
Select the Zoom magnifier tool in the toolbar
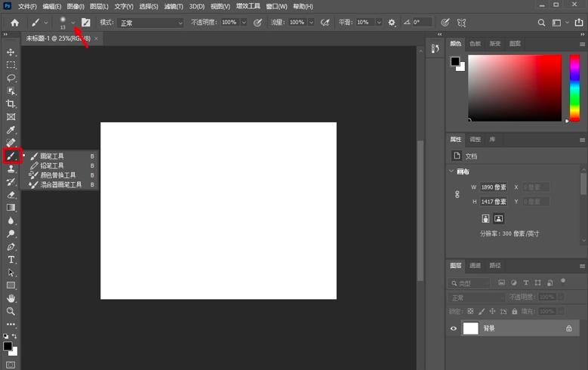tap(11, 310)
